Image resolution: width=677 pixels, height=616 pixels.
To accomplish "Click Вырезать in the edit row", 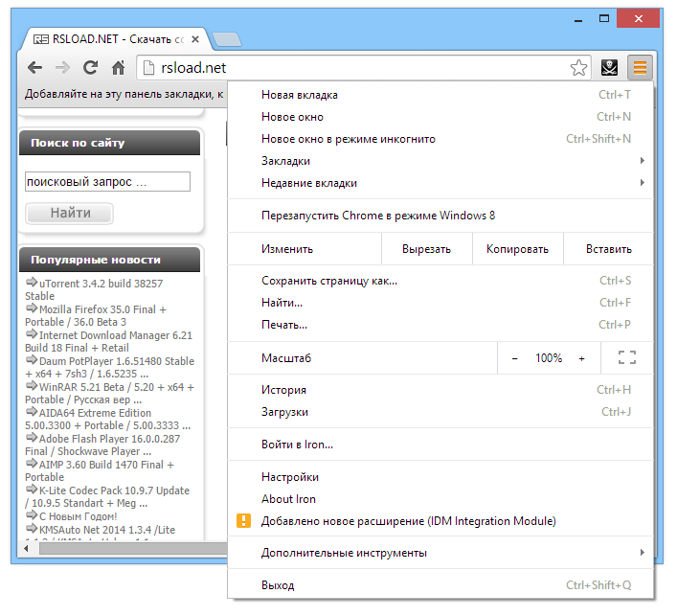I will 426,249.
